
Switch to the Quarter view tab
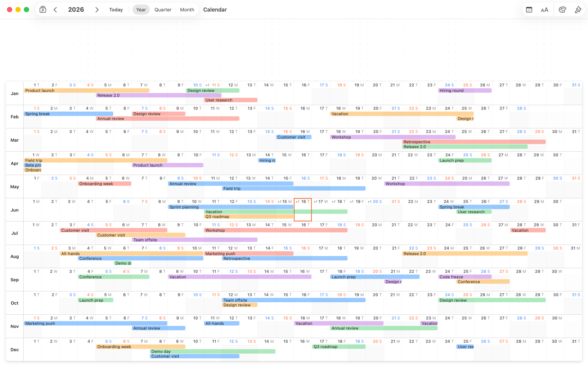163,10
